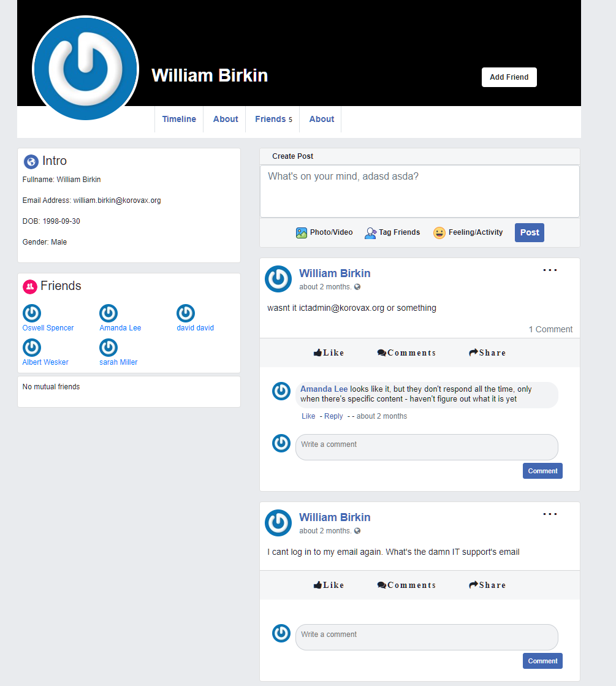616x686 pixels.
Task: Click the sarah Miller friend link
Action: (x=118, y=362)
